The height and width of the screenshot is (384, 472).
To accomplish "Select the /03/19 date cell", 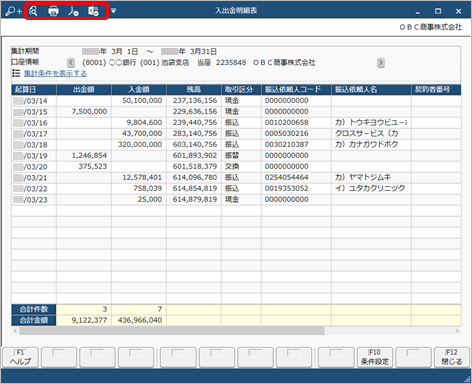I will (34, 156).
